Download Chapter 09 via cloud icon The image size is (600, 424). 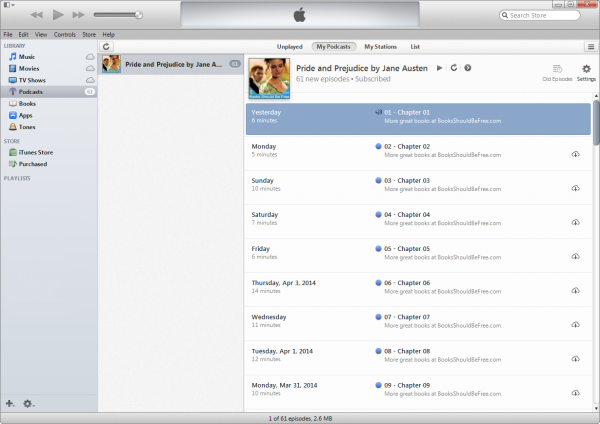click(x=576, y=393)
